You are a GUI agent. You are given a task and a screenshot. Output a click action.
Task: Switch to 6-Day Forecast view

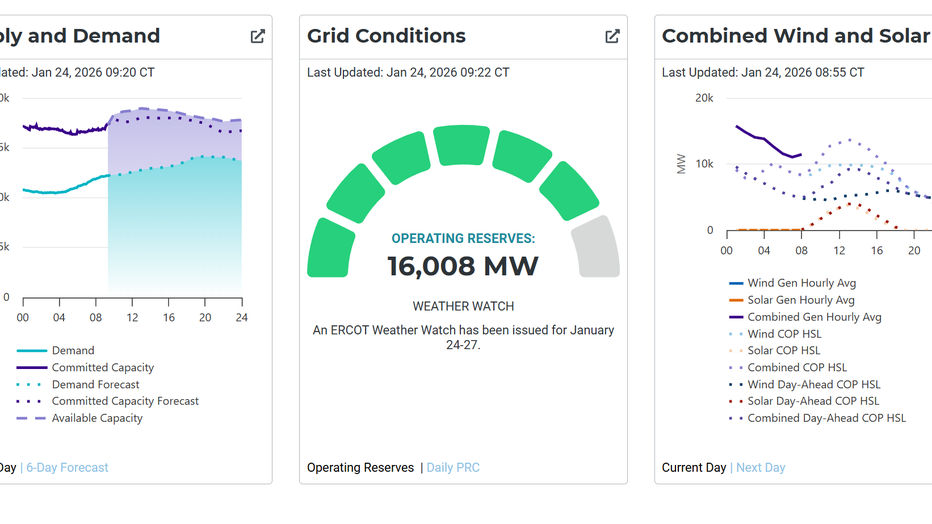pos(67,467)
